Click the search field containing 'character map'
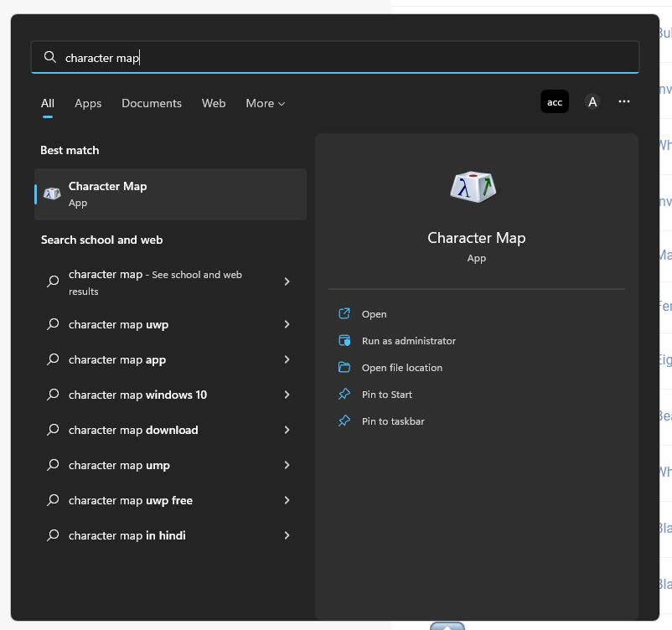 (334, 57)
